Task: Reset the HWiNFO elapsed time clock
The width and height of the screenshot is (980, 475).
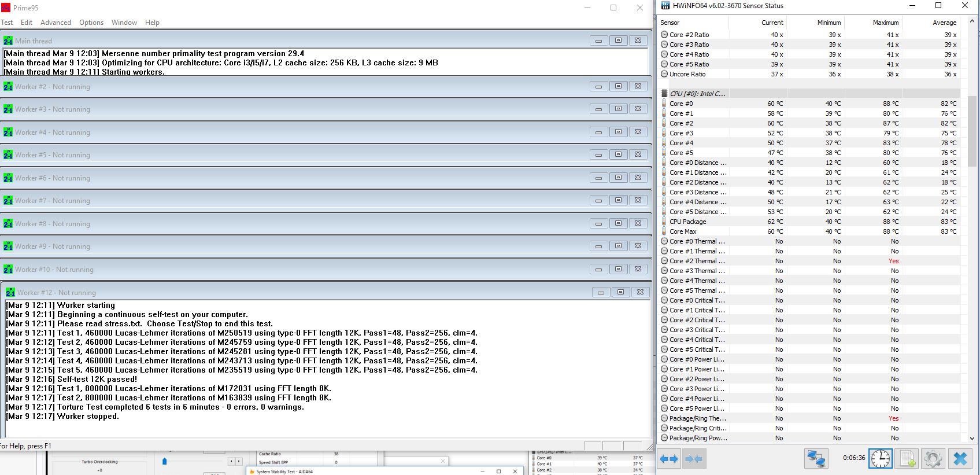Action: (x=881, y=459)
